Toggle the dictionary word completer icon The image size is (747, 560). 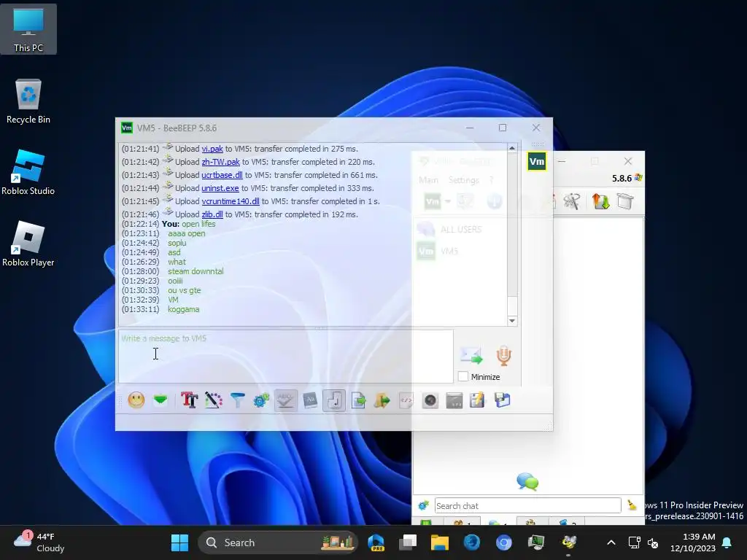click(310, 400)
